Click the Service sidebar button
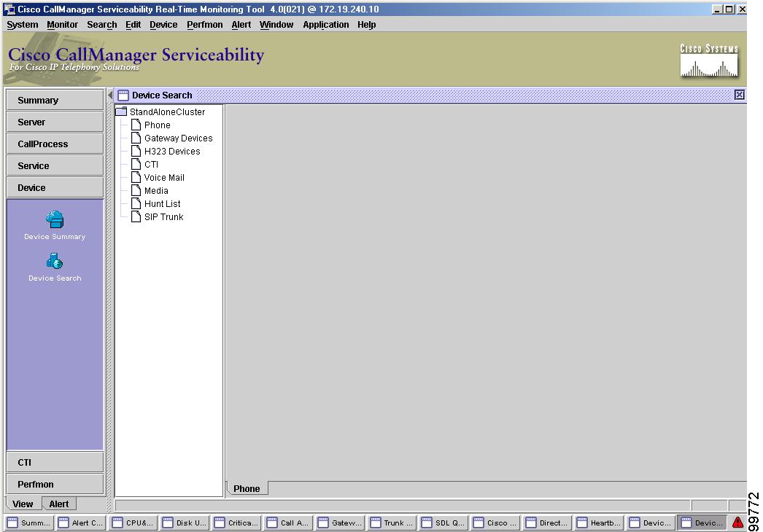 tap(55, 166)
